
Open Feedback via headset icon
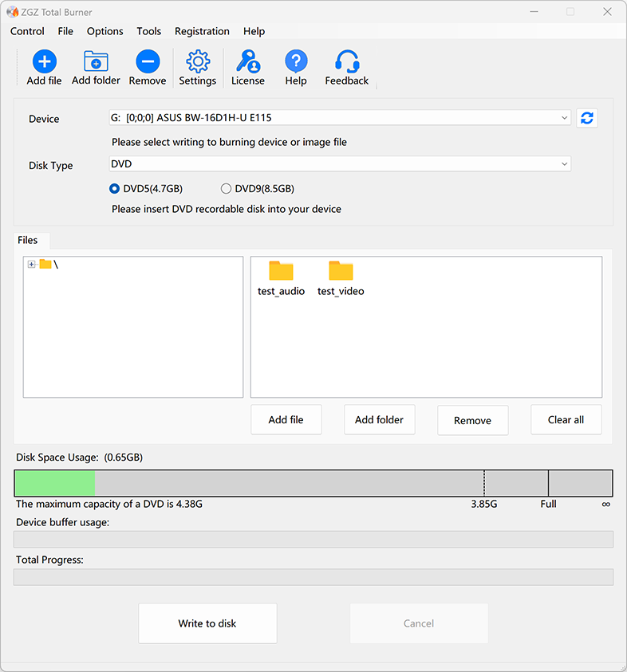[346, 68]
